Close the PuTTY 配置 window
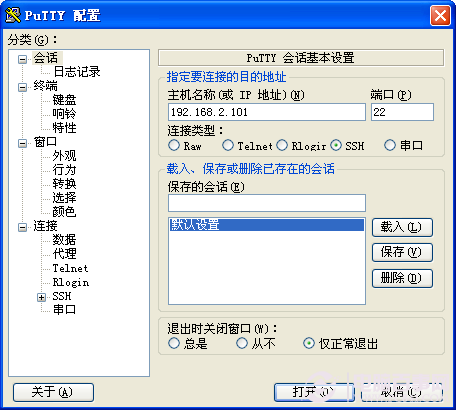The width and height of the screenshot is (456, 410). click(x=440, y=15)
